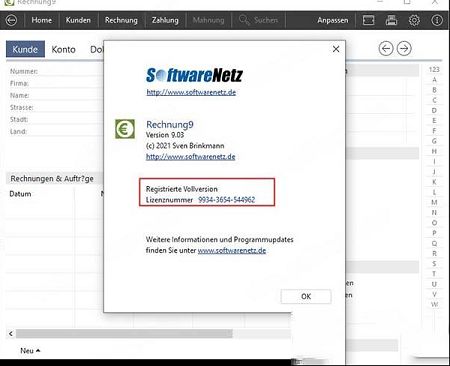
Task: Jump to index letter U
Action: coord(434,284)
